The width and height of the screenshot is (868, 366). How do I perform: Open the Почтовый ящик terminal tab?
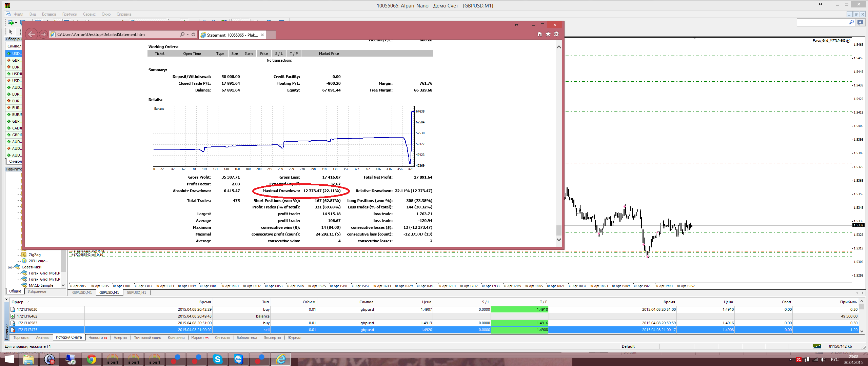[147, 338]
